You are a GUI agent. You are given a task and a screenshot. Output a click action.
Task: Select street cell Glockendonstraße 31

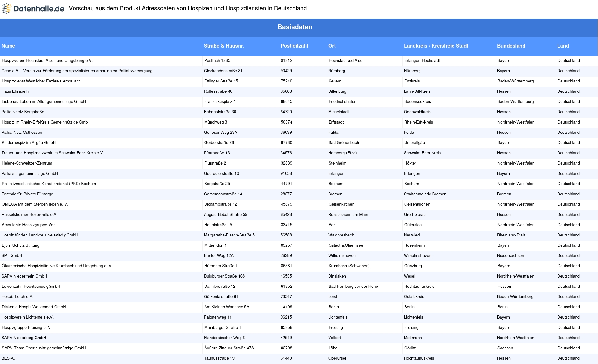[223, 71]
